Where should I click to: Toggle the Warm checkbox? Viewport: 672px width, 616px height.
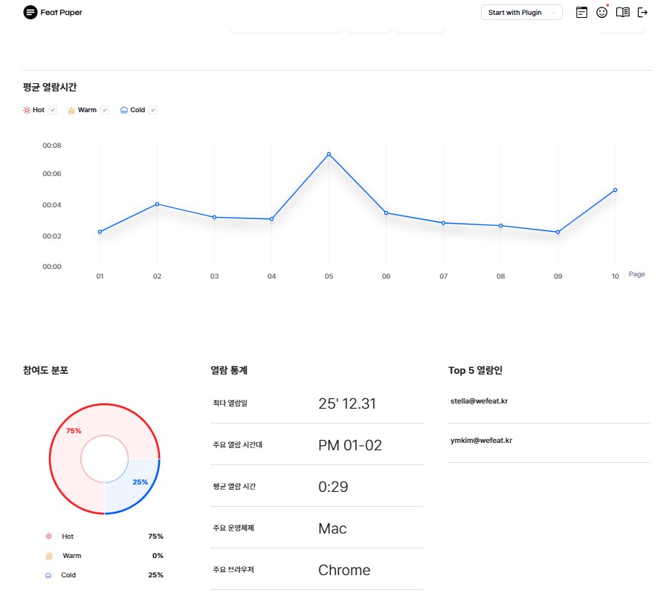click(x=105, y=110)
